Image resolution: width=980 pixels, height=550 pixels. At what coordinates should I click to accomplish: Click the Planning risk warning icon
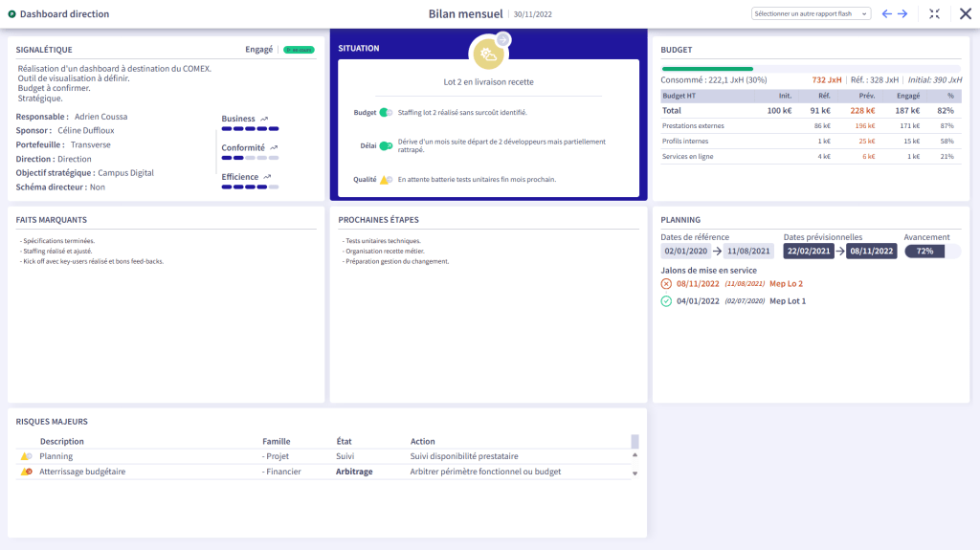pos(26,456)
